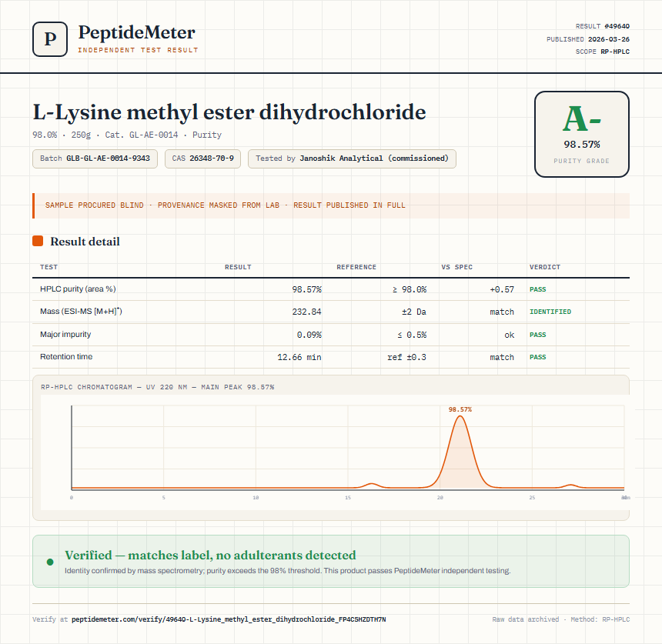The image size is (662, 644).
Task: Click the L-Lysine methyl ester dihydrochloride title
Action: [229, 112]
